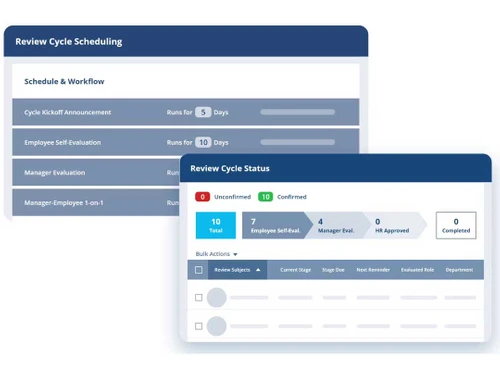
Task: Click Employee Self-Evaluation progress bar
Action: click(x=298, y=142)
